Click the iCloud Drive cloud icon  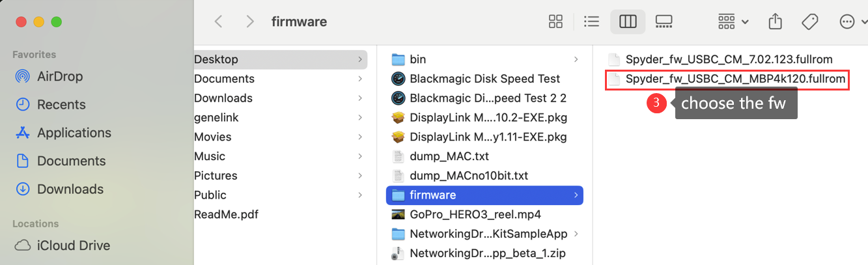pos(23,245)
